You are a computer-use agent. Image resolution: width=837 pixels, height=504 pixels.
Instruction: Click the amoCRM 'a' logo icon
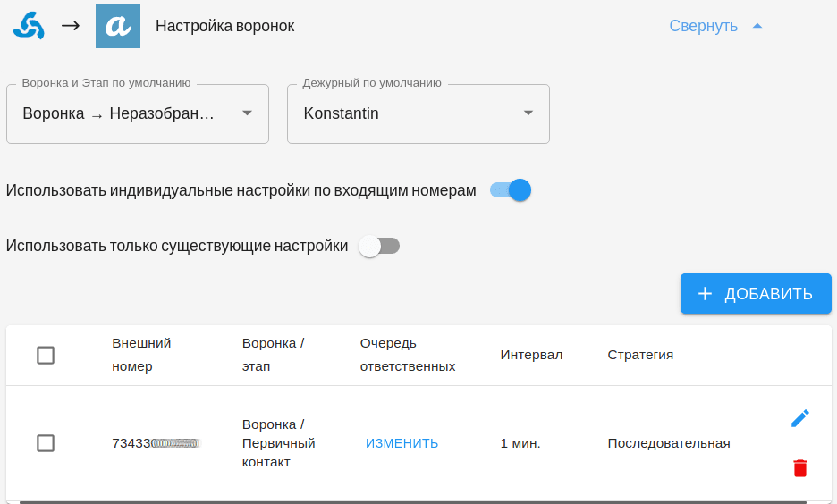coord(118,26)
